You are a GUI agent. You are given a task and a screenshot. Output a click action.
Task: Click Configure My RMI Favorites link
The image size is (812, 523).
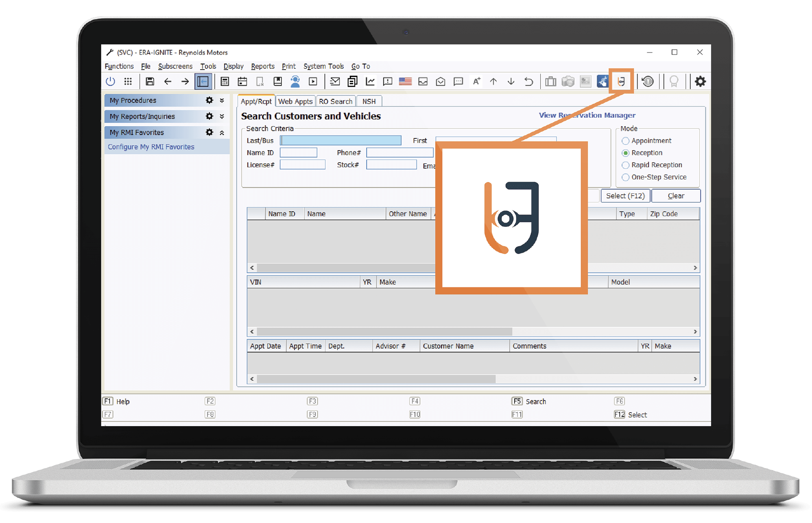click(x=151, y=147)
